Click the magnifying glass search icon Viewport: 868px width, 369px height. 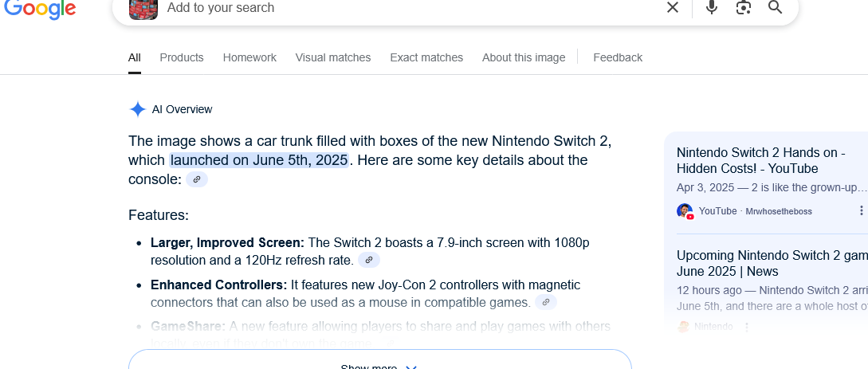(x=775, y=8)
